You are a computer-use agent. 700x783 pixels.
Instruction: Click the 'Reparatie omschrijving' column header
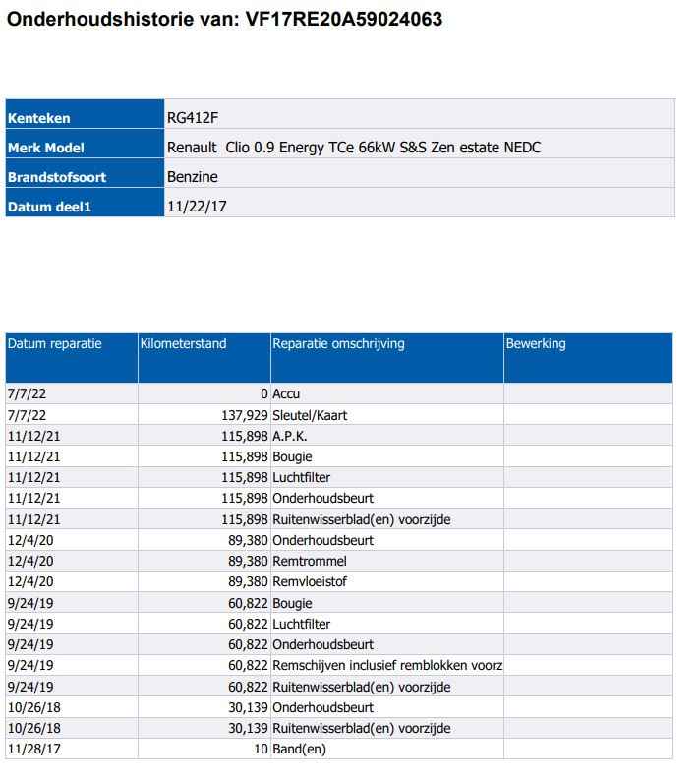point(387,357)
